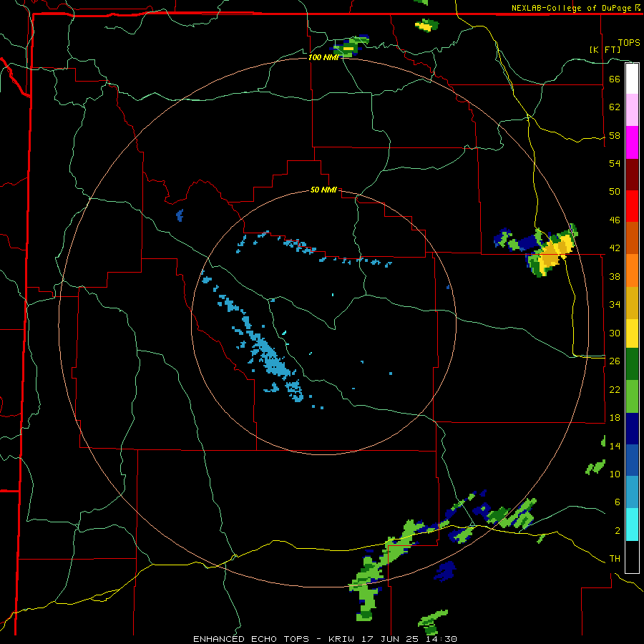Click the light pink swatch below 62
The width and height of the screenshot is (644, 644).
(632, 109)
